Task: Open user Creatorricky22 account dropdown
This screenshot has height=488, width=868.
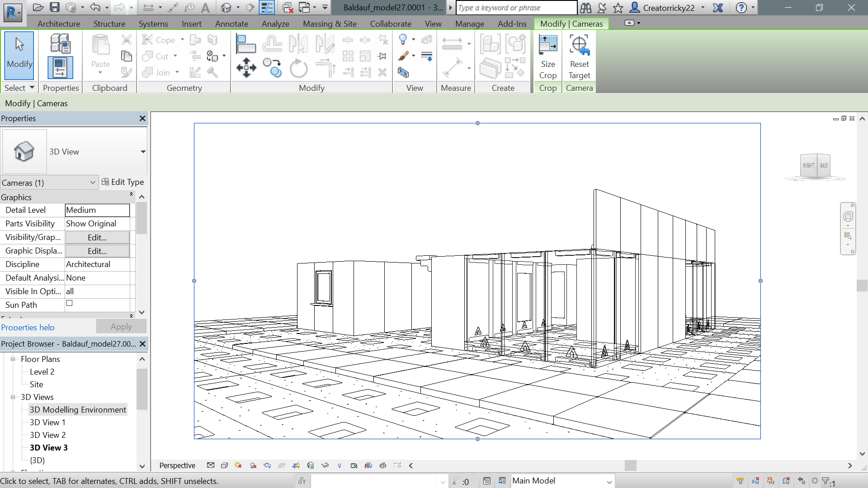Action: 703,8
